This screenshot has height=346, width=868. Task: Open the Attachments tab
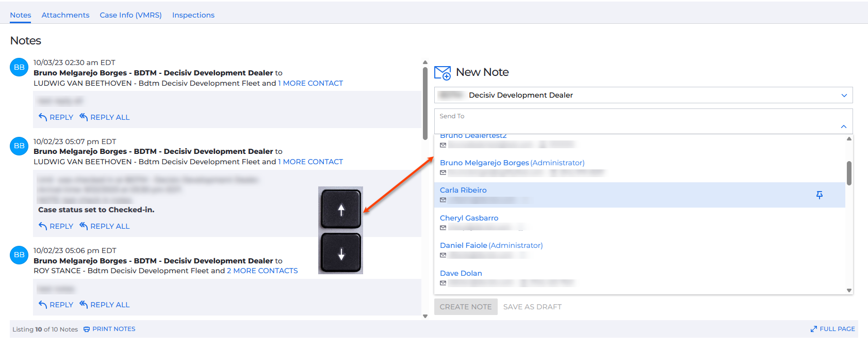coord(65,15)
